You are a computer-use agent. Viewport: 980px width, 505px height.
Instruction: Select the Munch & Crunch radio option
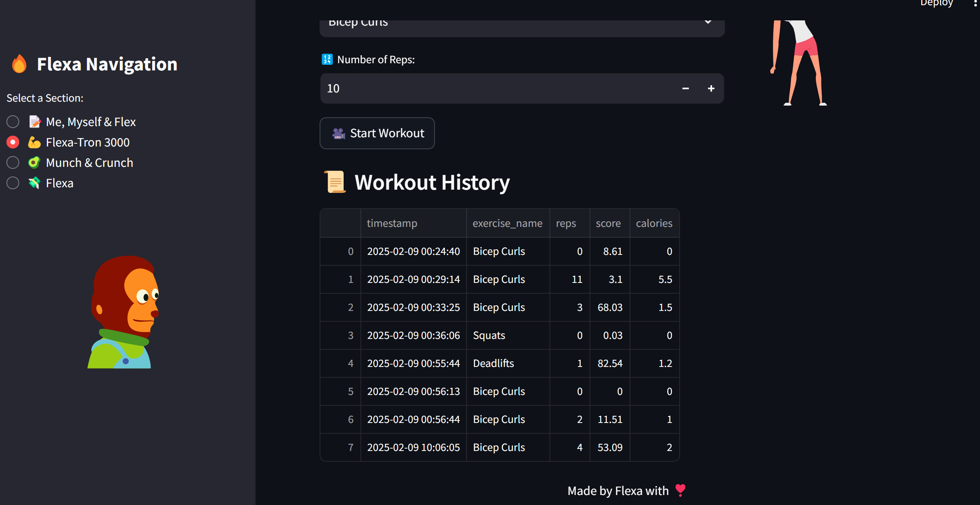coord(13,162)
